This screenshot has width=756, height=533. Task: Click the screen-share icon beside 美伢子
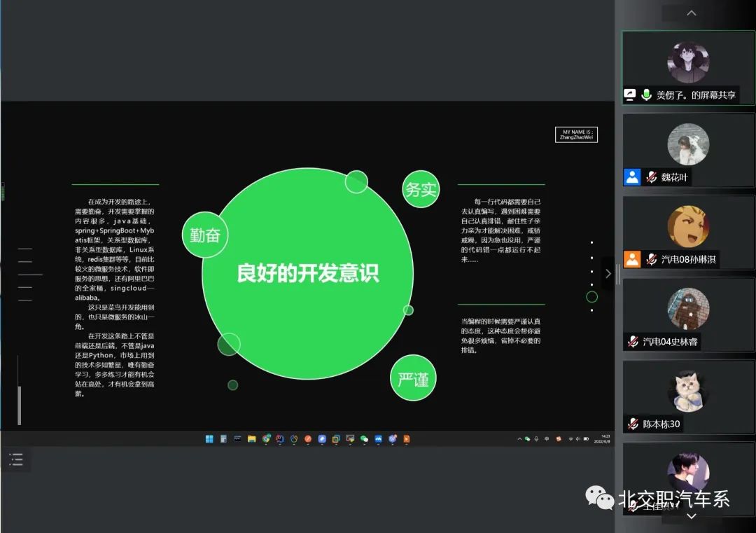[x=630, y=95]
